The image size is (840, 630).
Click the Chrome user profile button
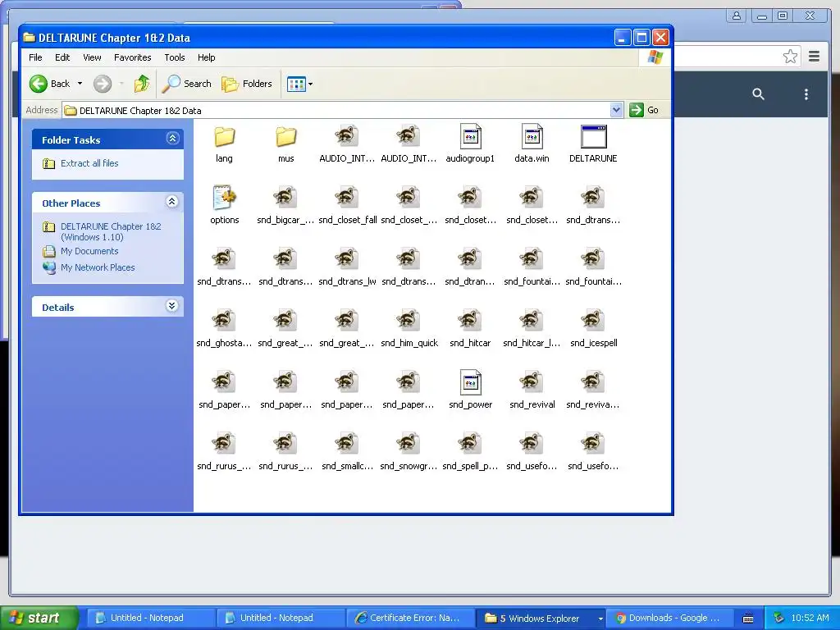tap(737, 16)
